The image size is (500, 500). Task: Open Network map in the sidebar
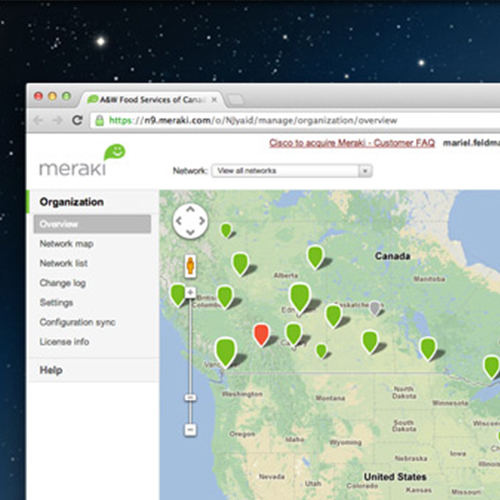coord(66,244)
